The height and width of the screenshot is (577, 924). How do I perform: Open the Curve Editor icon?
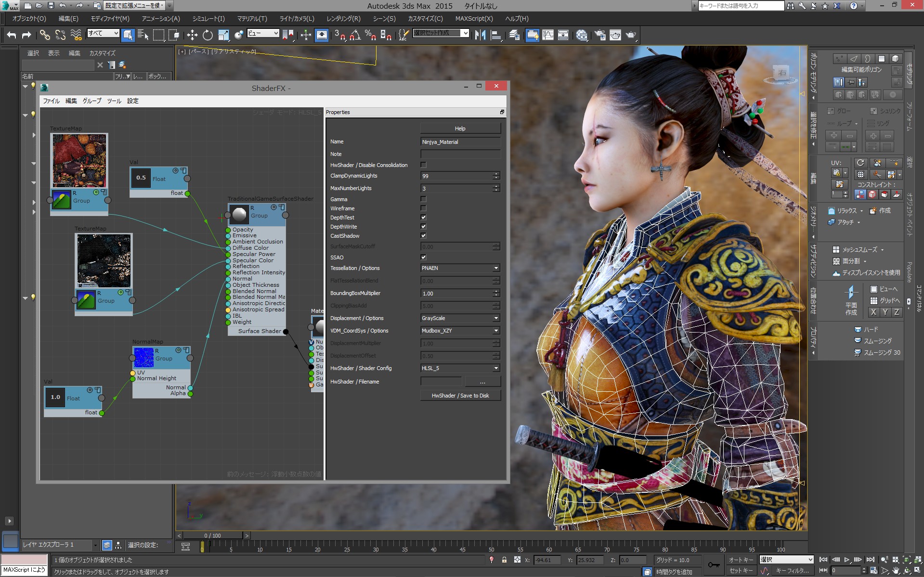(548, 35)
